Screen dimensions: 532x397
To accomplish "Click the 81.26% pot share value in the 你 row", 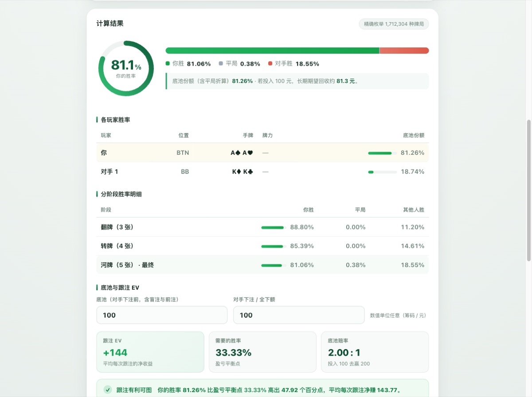I will tap(412, 153).
